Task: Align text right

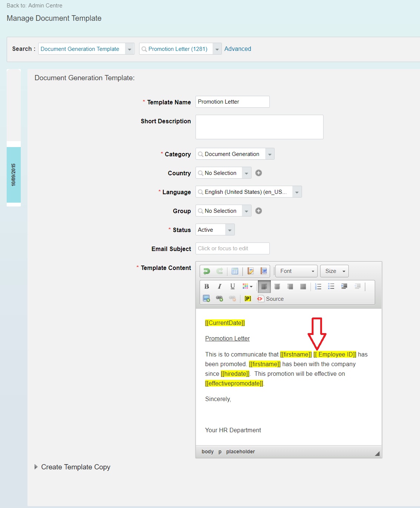Action: (x=290, y=286)
